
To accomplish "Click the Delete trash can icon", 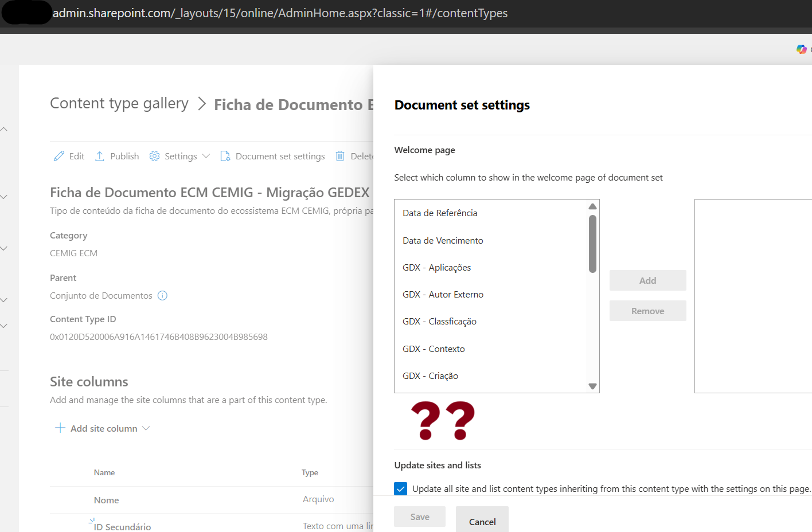I will [340, 156].
